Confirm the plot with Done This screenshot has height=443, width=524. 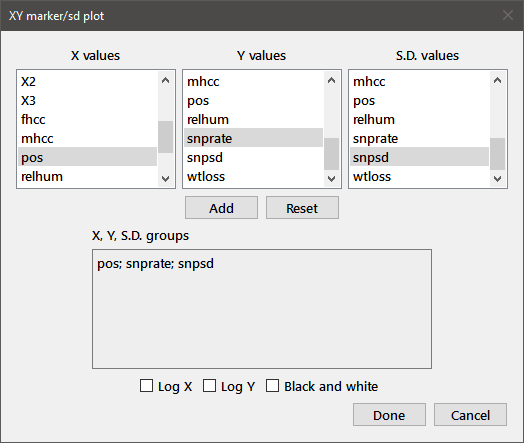coord(389,415)
